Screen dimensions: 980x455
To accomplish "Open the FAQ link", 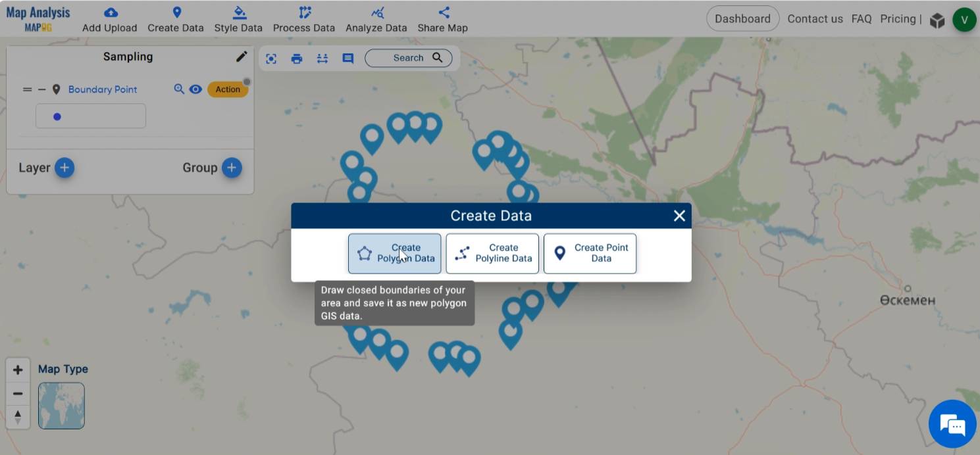I will [x=862, y=19].
